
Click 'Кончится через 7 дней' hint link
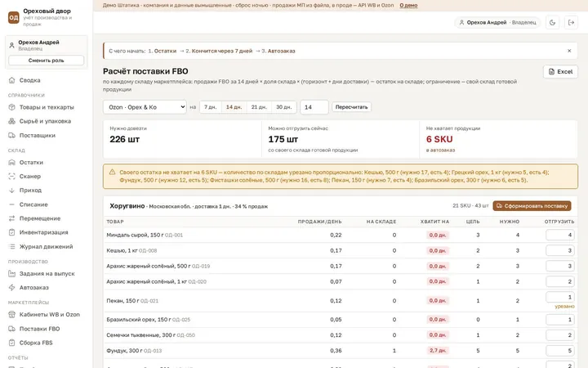point(222,51)
